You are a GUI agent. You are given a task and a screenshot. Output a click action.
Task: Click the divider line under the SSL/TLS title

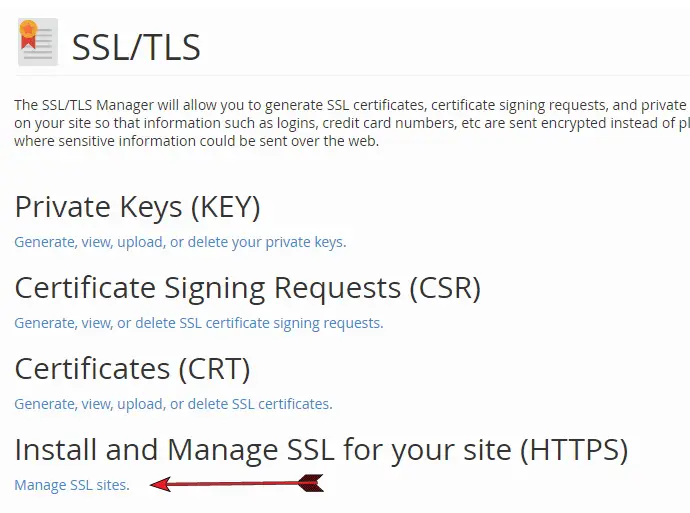tap(352, 75)
